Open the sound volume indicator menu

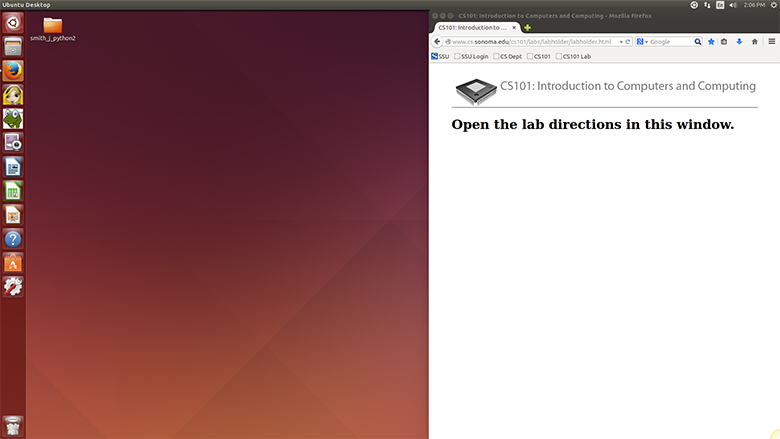(x=734, y=5)
